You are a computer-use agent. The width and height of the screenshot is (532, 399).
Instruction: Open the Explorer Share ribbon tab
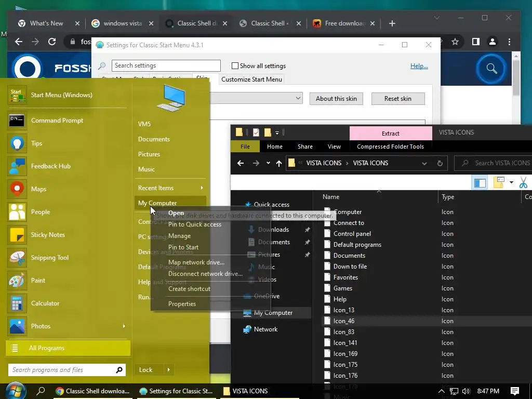(x=305, y=147)
